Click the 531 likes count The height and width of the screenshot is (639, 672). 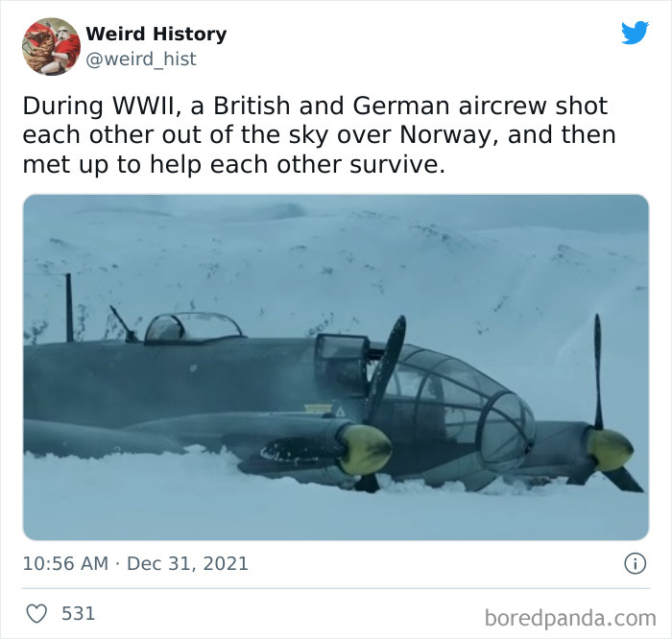tap(78, 613)
